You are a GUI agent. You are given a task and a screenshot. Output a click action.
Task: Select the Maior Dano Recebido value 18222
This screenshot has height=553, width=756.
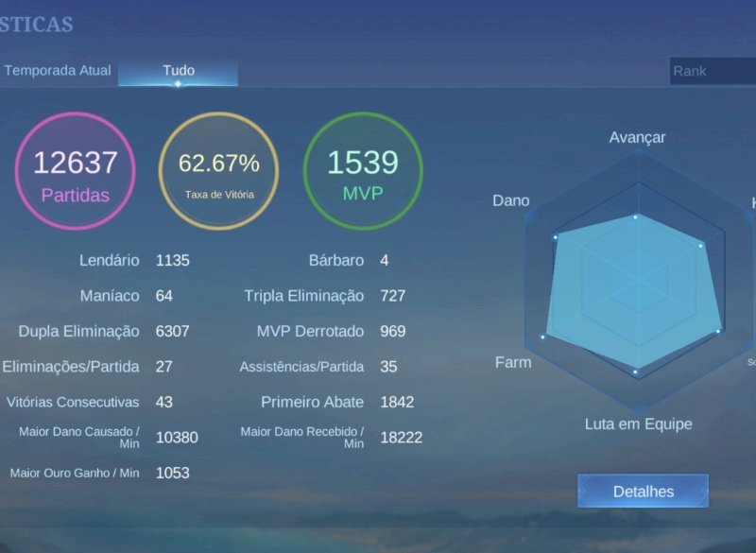click(x=402, y=438)
